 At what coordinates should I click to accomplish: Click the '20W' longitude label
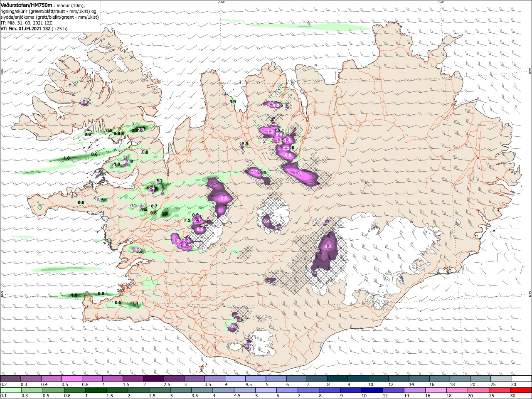click(x=221, y=2)
